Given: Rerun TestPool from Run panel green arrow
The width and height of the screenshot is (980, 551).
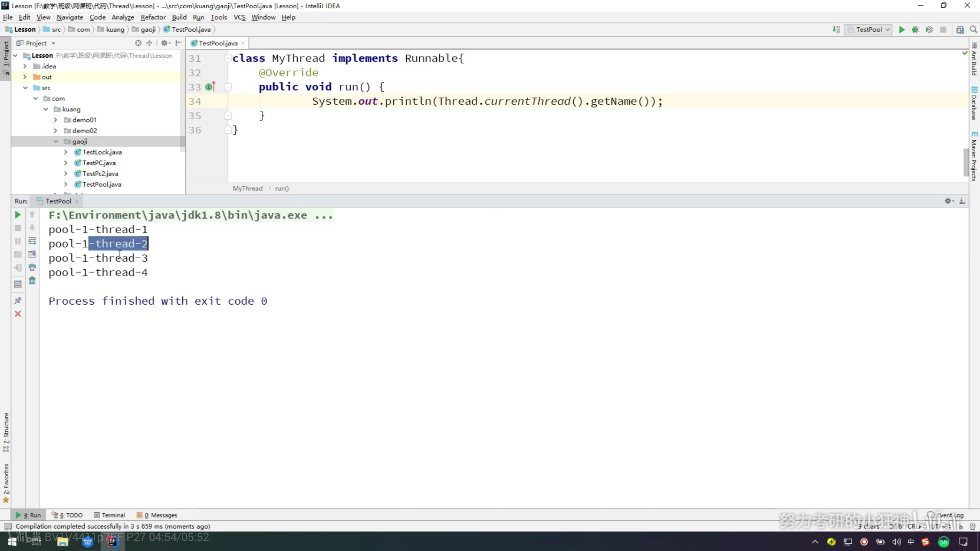Looking at the screenshot, I should (x=18, y=215).
